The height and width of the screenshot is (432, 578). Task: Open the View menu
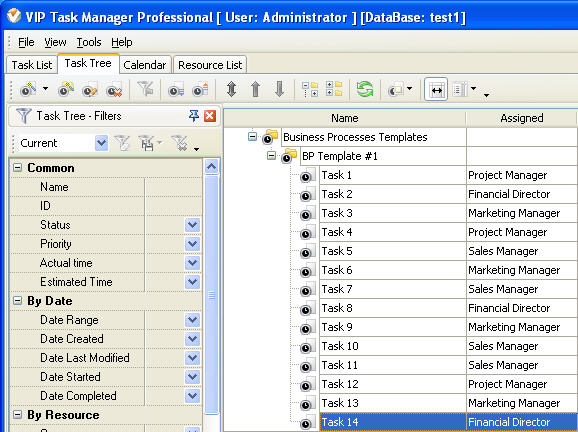[x=55, y=42]
